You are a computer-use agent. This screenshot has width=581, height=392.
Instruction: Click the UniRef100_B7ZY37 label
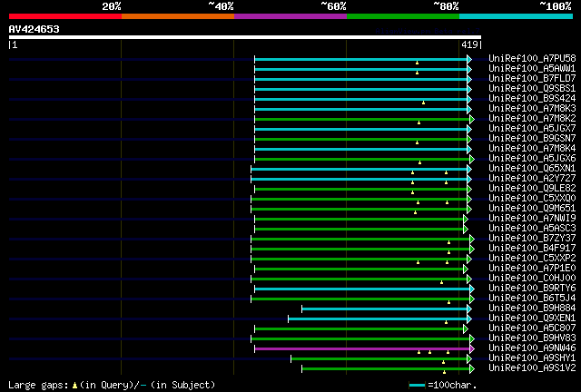pos(532,239)
